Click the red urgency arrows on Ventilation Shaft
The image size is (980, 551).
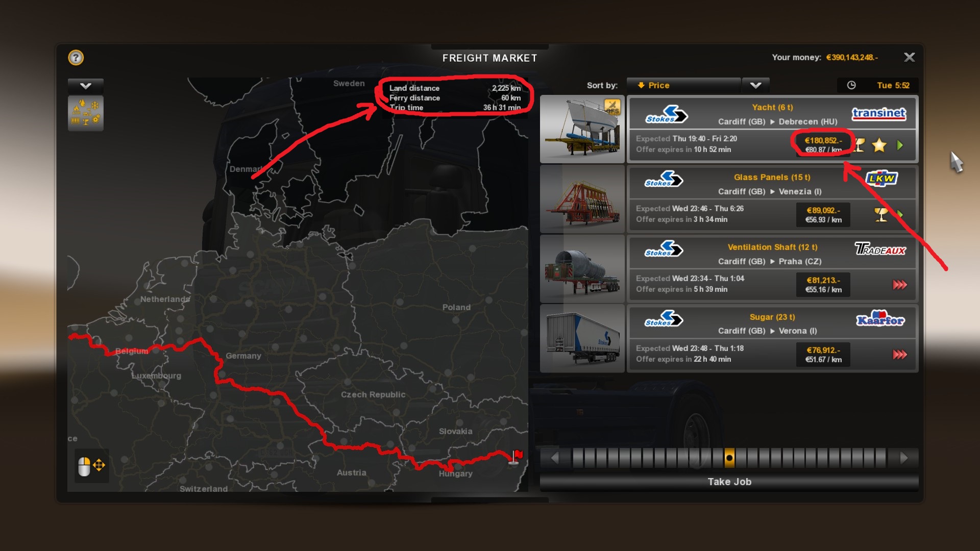click(899, 285)
